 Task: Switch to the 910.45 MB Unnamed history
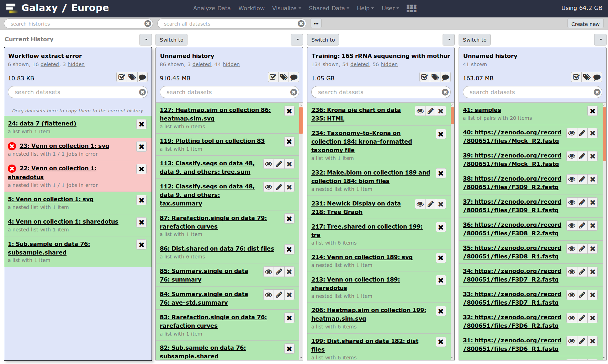(171, 39)
